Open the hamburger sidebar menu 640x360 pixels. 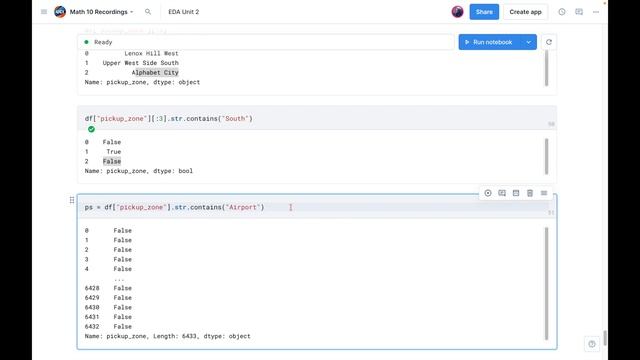pos(44,12)
